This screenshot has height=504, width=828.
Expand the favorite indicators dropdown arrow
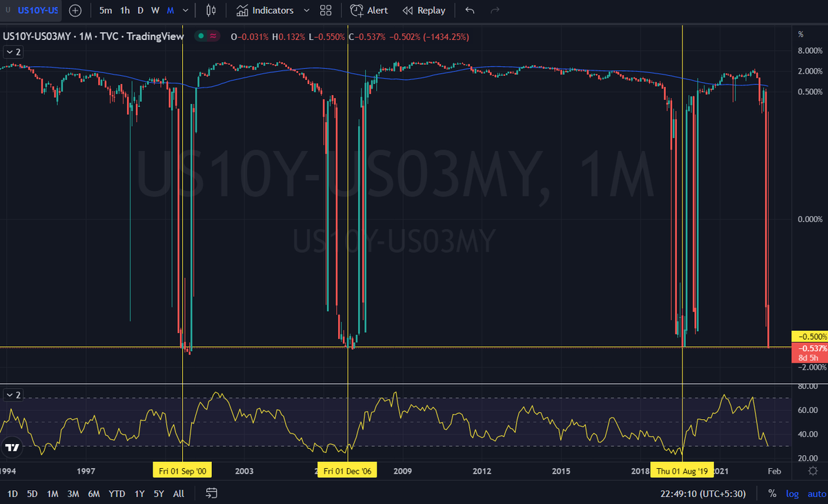[306, 10]
